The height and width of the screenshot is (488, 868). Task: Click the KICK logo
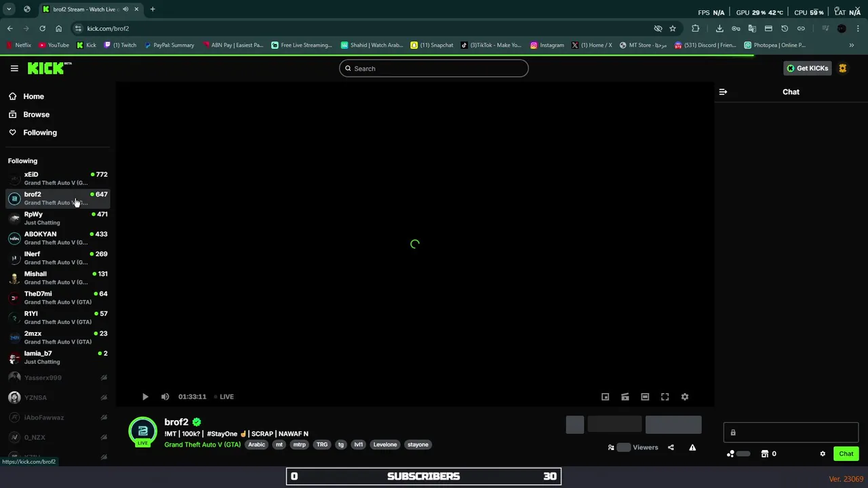click(49, 68)
